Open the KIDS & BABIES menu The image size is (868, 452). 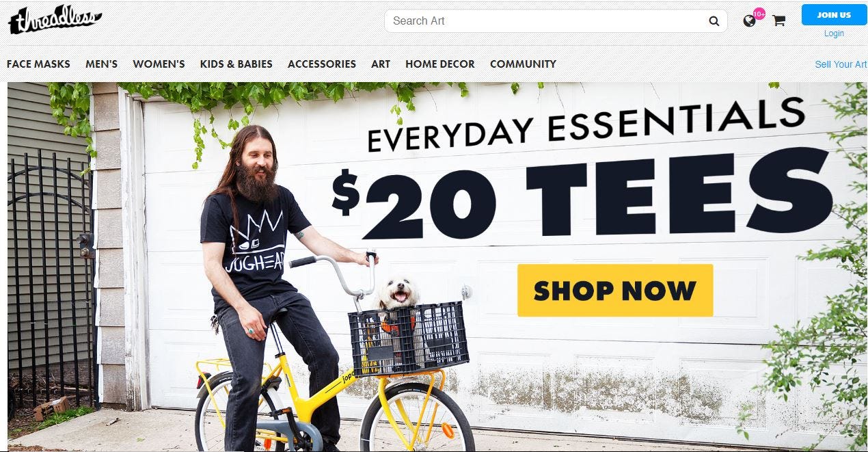pos(236,64)
